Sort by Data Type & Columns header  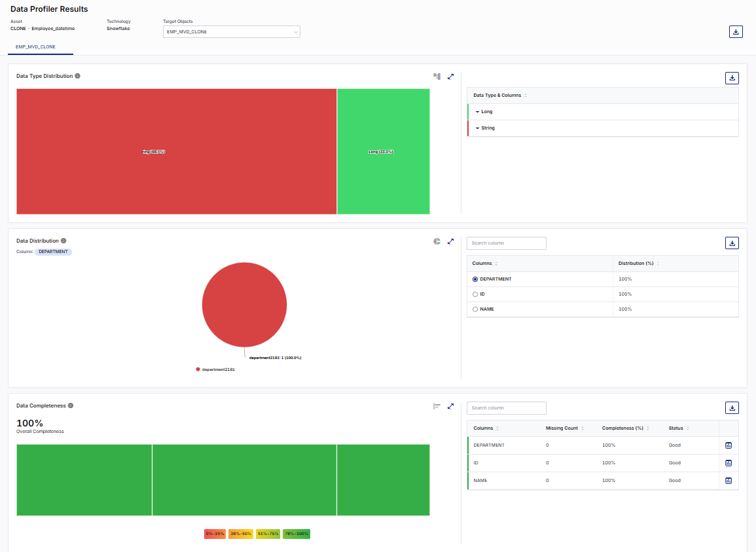526,95
